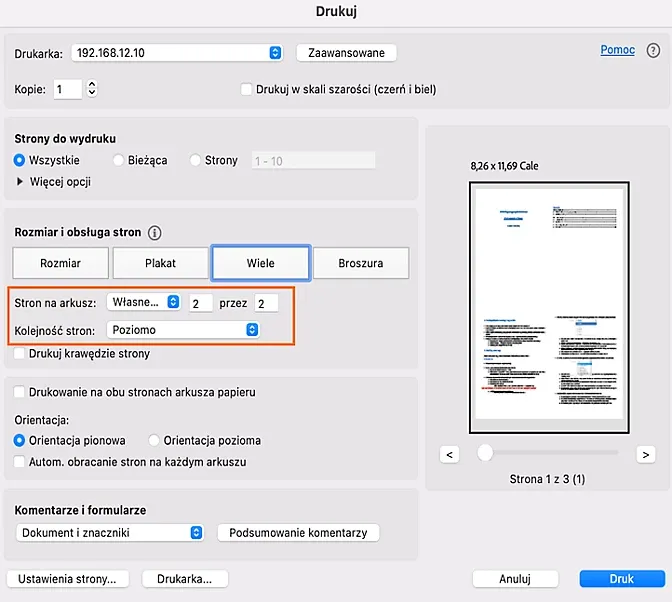This screenshot has width=672, height=602.
Task: Open the Kolejność stron Poziomo dropdown
Action: coord(252,329)
